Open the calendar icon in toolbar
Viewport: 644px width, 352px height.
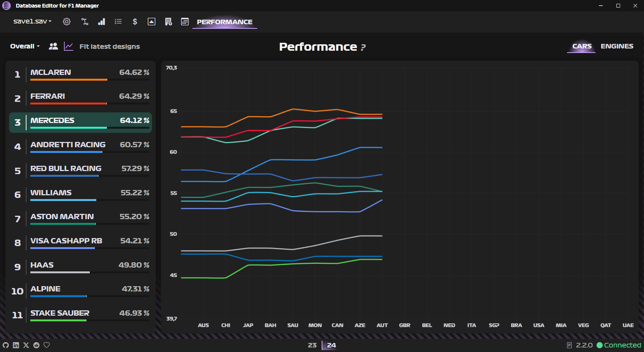point(185,22)
